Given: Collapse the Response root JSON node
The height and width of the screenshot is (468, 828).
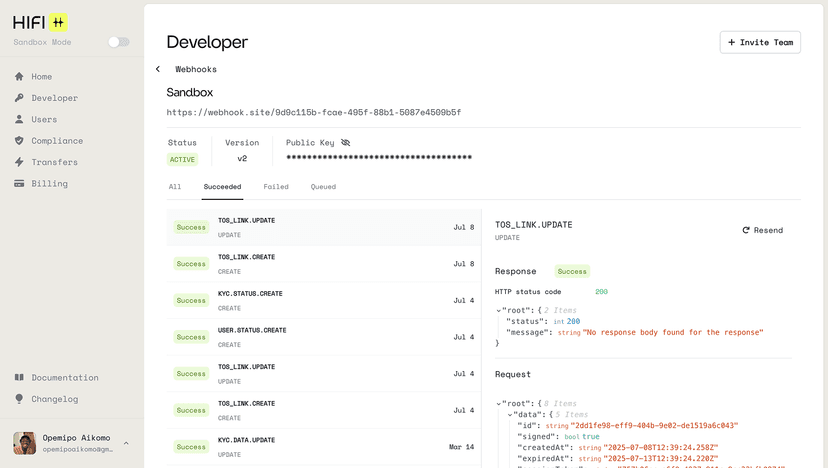Looking at the screenshot, I should click(x=498, y=311).
